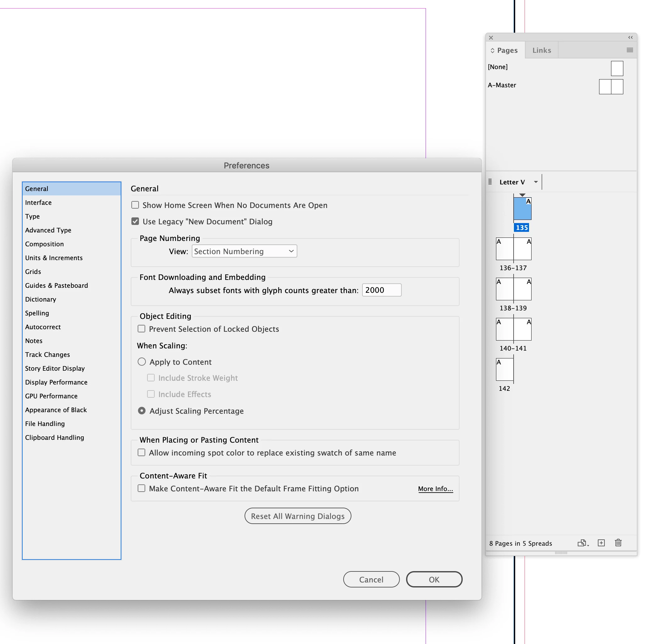Enable Show Home Screen When No Documents Open
Image resolution: width=645 pixels, height=644 pixels.
point(135,205)
